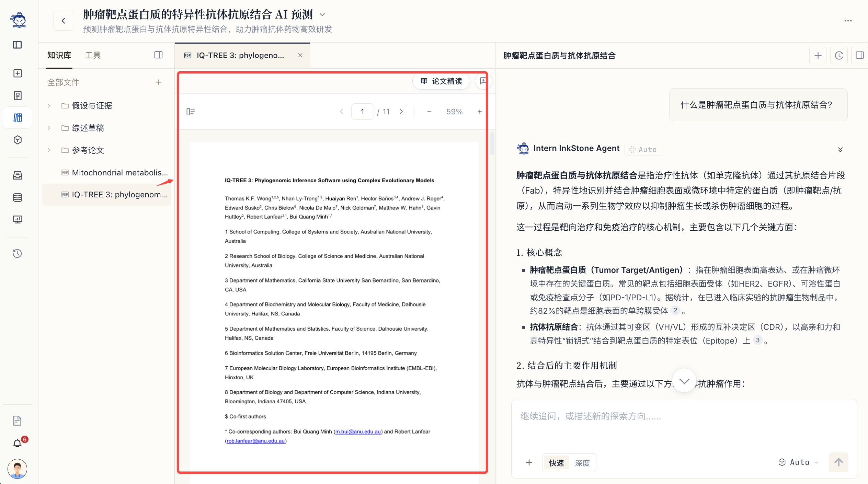Switch to the 知识库 tab
Viewport: 868px width, 484px height.
[x=59, y=55]
